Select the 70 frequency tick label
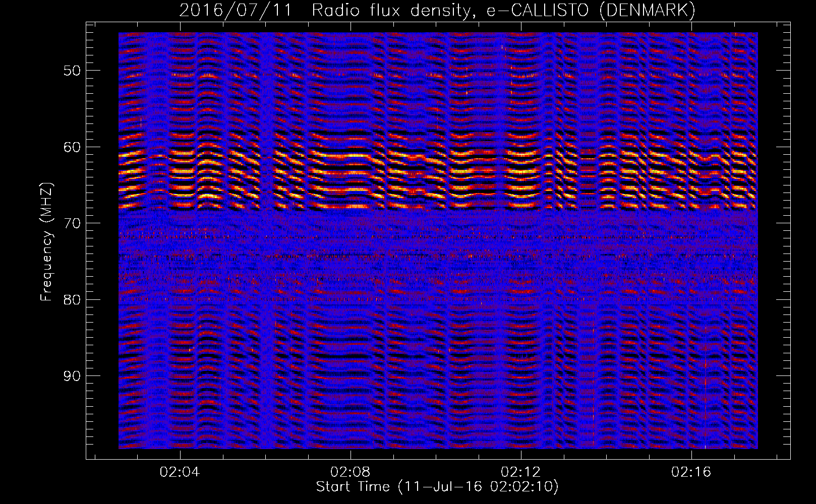 [72, 223]
